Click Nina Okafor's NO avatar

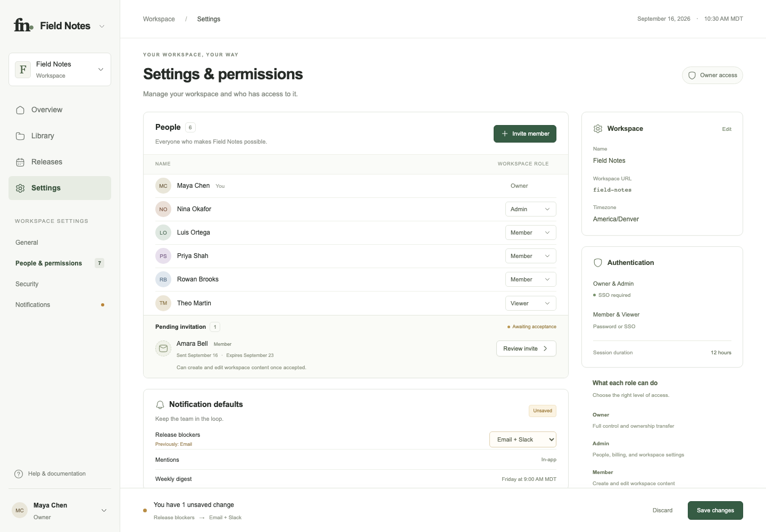163,209
